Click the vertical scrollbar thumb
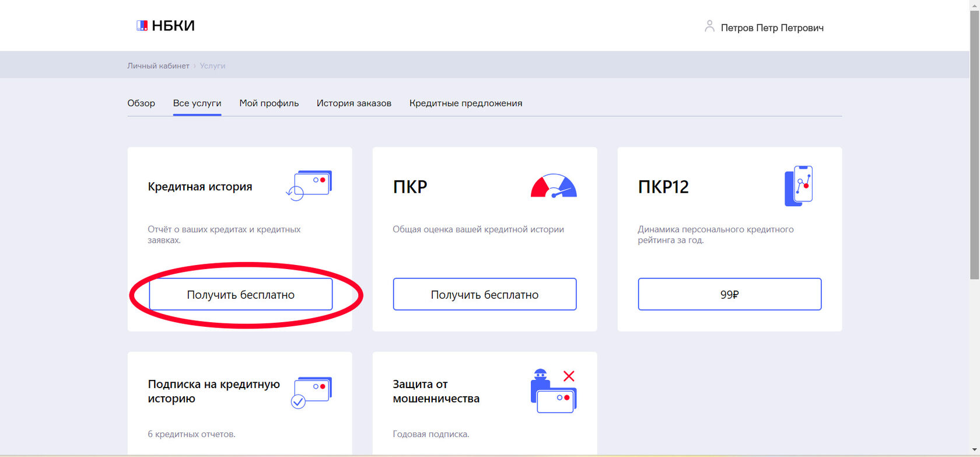The height and width of the screenshot is (457, 980). click(x=975, y=145)
